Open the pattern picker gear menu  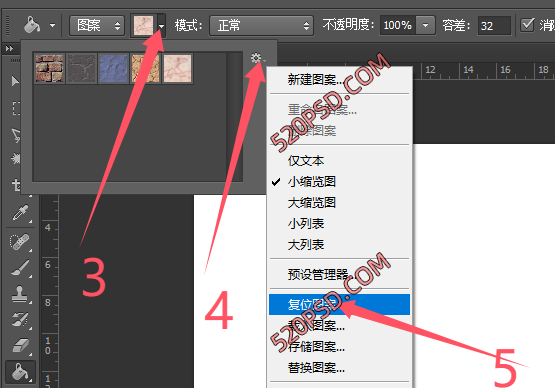(258, 58)
